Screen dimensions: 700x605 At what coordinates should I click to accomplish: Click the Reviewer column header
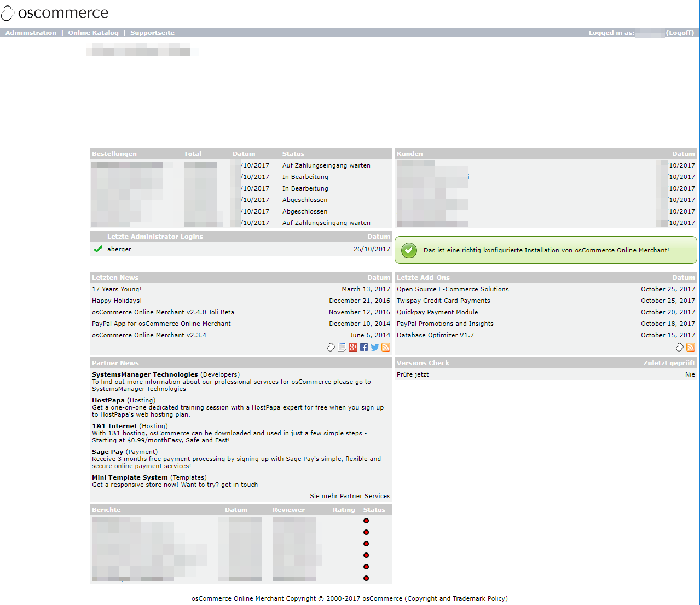[x=288, y=510]
